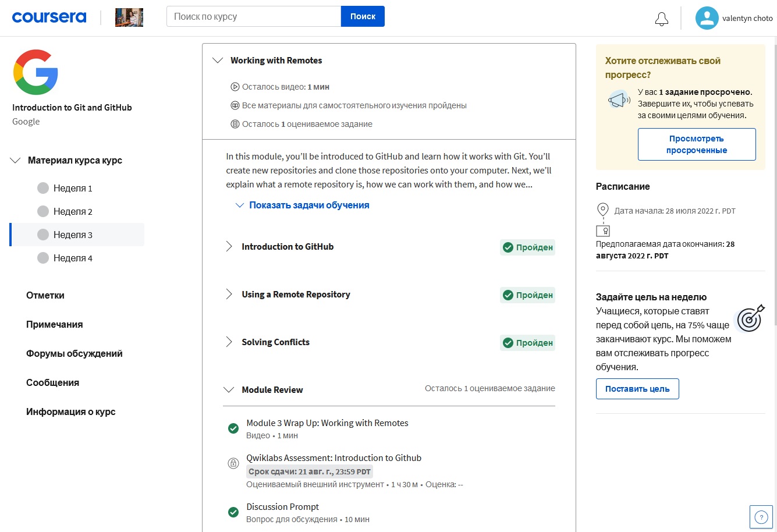Click the megaphone icon in progress banner

point(619,100)
